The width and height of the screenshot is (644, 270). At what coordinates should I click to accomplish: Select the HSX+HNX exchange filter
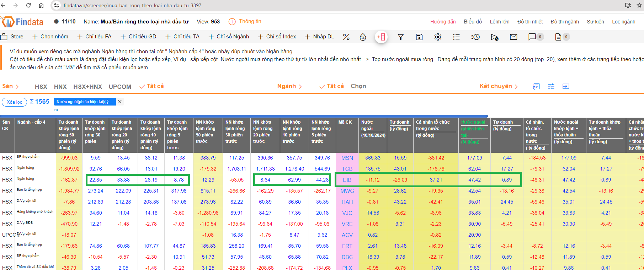pyautogui.click(x=87, y=87)
